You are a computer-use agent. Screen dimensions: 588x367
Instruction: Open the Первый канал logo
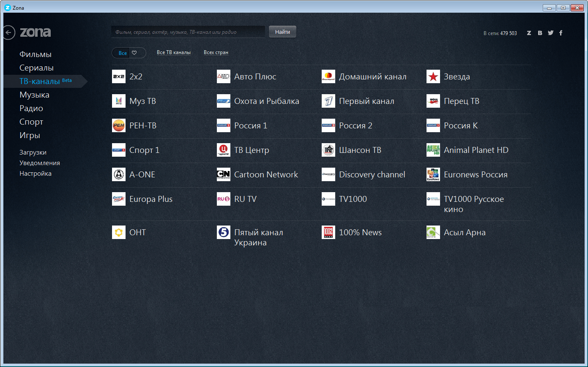[x=328, y=101]
